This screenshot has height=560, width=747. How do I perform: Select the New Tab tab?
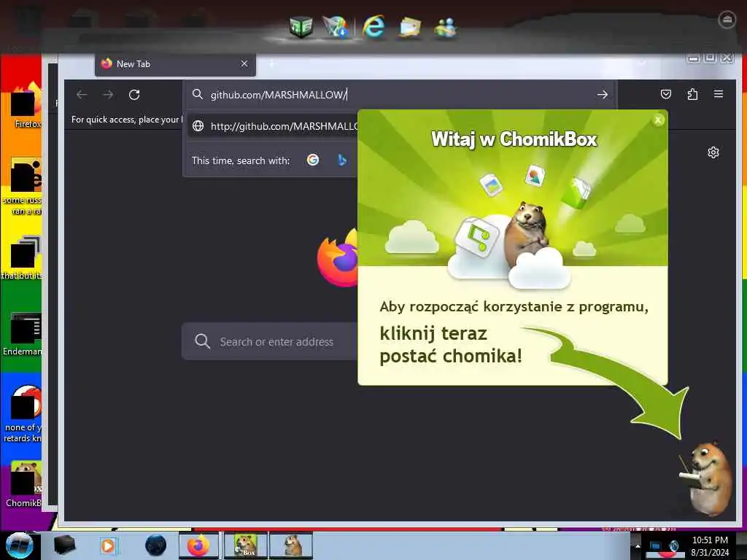tap(175, 64)
